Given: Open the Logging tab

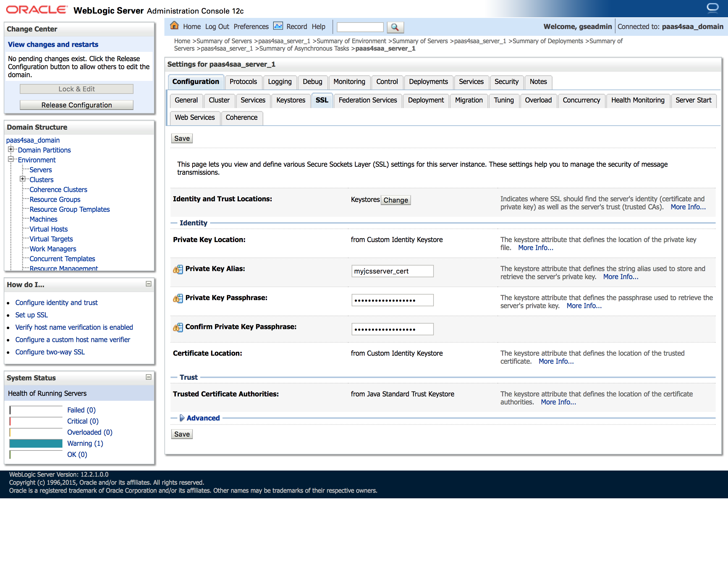Looking at the screenshot, I should pyautogui.click(x=280, y=82).
